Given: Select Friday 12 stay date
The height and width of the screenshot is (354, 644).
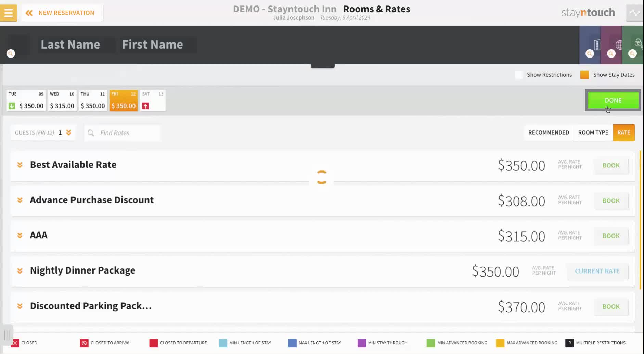Looking at the screenshot, I should pyautogui.click(x=124, y=100).
